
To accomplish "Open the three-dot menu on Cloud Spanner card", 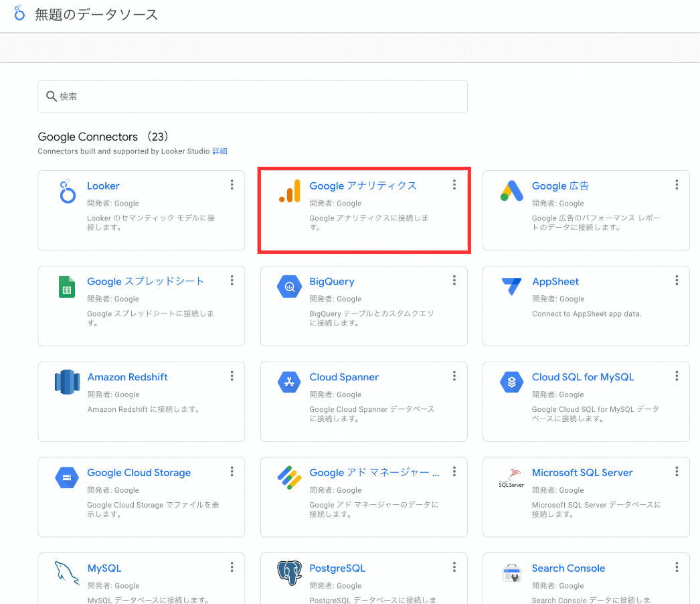I will 454,376.
